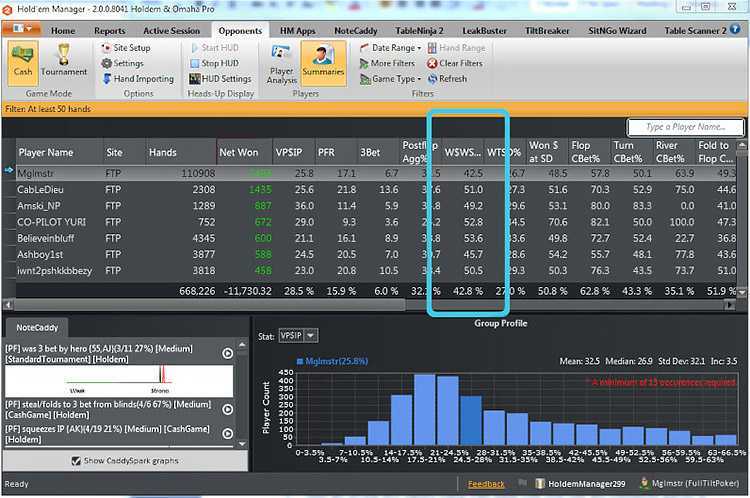This screenshot has width=750, height=498.
Task: Open the Date Range filter dropdown
Action: click(390, 48)
